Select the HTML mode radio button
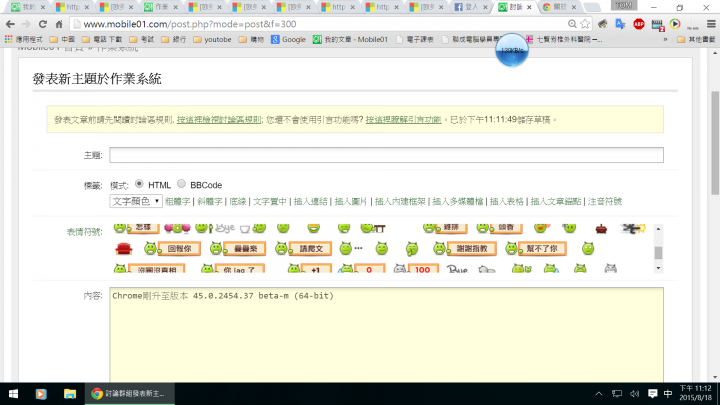 pos(139,184)
